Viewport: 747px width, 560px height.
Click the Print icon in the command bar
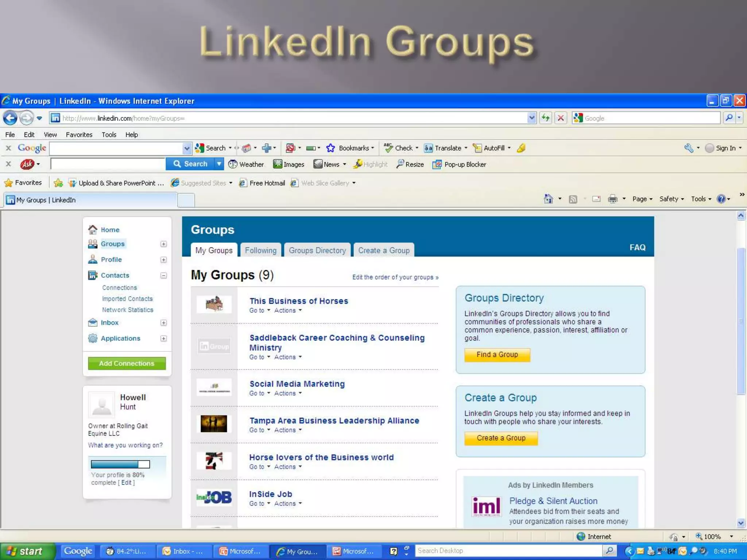[612, 199]
